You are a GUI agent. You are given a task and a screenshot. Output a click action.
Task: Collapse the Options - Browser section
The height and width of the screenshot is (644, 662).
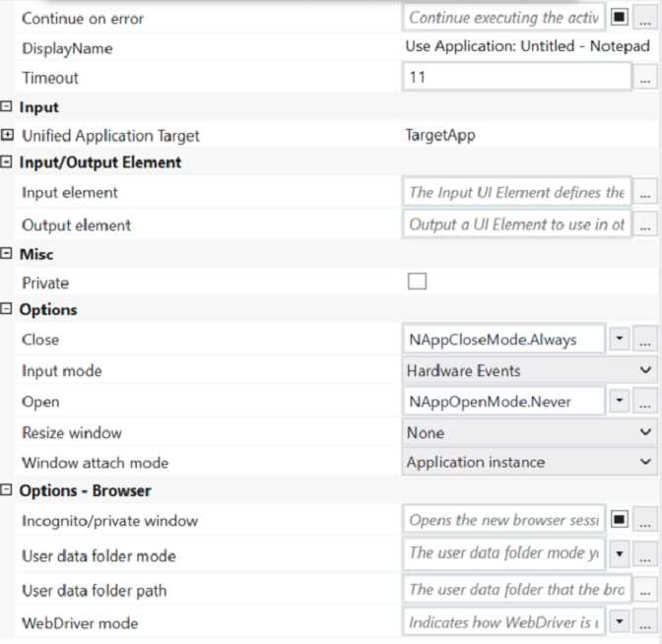pyautogui.click(x=8, y=490)
